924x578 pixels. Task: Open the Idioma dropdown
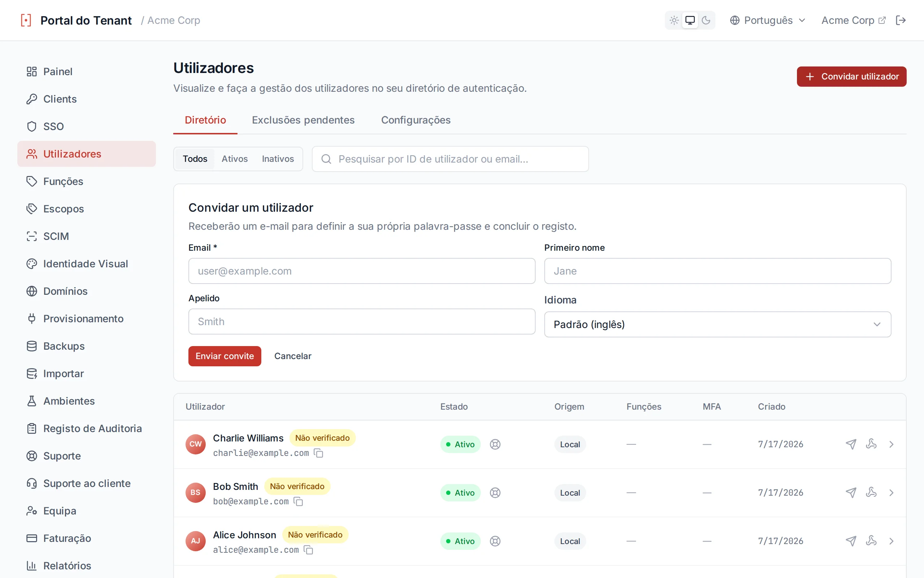tap(718, 324)
